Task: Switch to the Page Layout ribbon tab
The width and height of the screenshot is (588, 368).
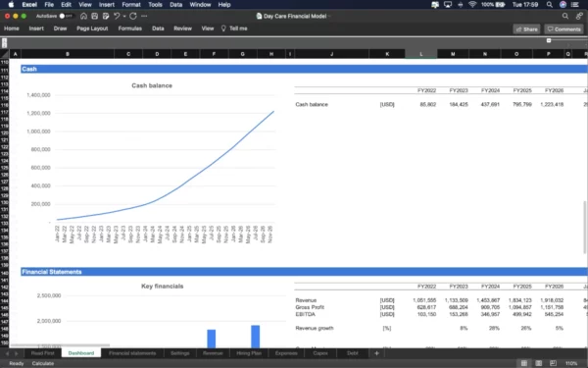Action: (92, 28)
